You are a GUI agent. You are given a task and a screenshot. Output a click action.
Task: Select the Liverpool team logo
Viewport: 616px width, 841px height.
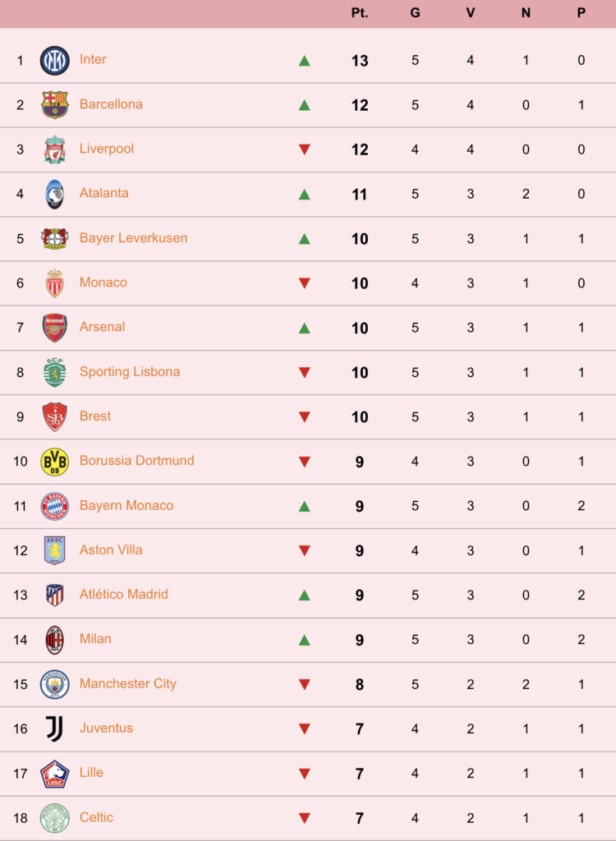tap(55, 149)
